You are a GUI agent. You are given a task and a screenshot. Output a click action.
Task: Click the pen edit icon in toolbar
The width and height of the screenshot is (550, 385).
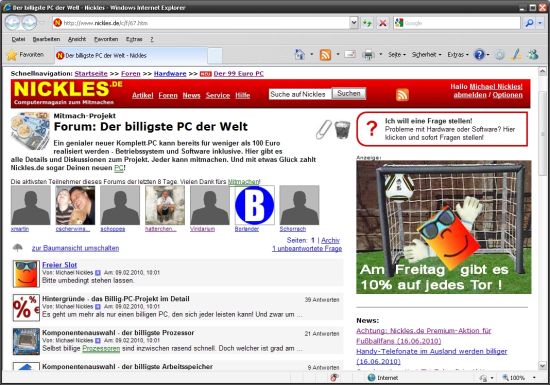[516, 55]
